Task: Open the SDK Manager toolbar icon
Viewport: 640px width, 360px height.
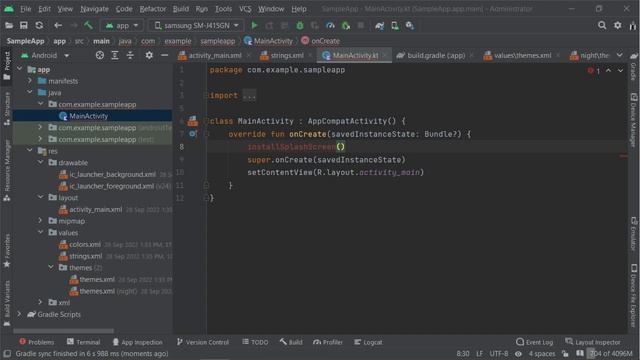Action: [410, 25]
